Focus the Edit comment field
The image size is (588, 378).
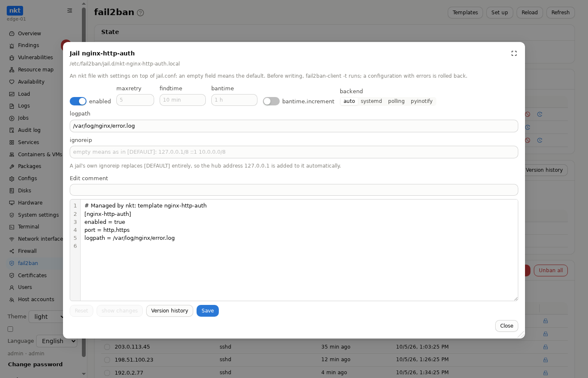coord(294,190)
